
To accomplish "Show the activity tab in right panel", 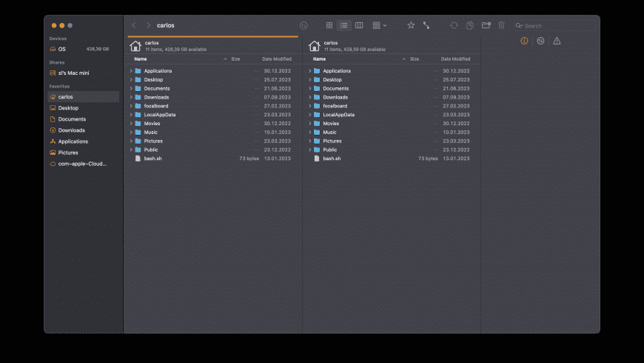I will [x=540, y=41].
